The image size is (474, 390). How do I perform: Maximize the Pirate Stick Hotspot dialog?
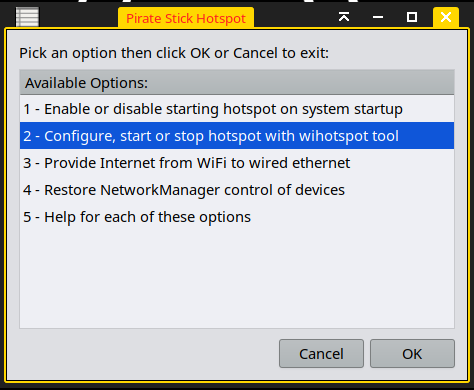tap(412, 17)
